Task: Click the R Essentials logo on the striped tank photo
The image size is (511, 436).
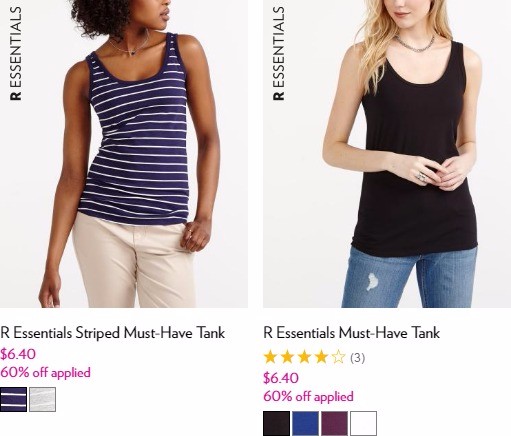Action: [x=16, y=53]
